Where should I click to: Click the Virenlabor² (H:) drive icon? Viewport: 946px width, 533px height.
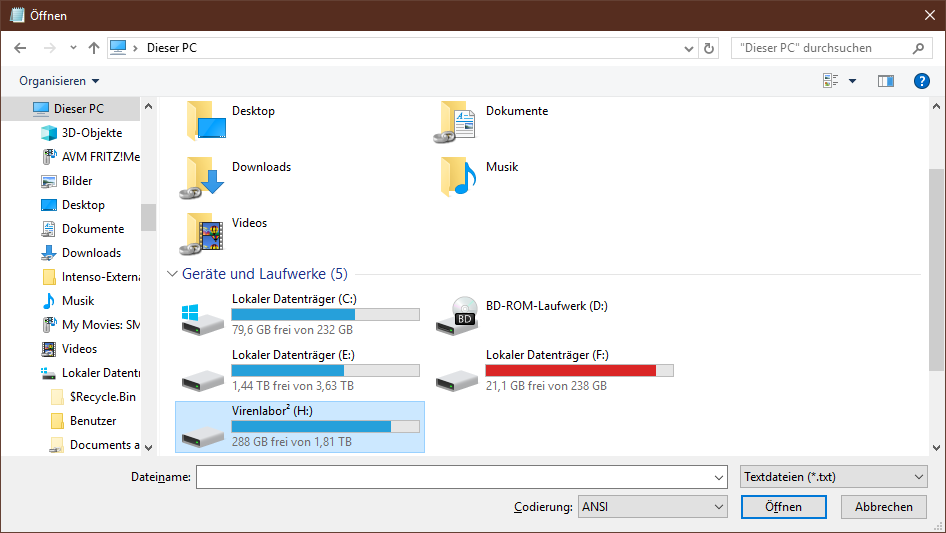pos(203,436)
